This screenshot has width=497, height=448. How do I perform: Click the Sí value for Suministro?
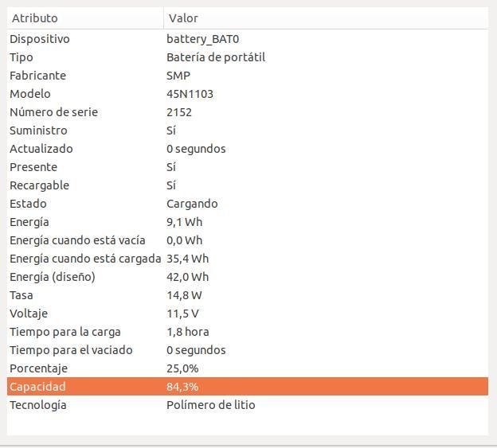pyautogui.click(x=171, y=131)
